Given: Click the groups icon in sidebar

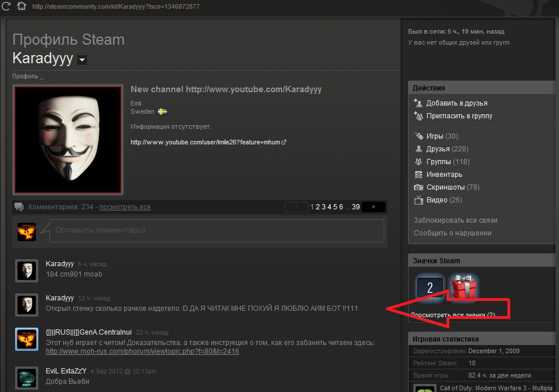Looking at the screenshot, I should 419,162.
